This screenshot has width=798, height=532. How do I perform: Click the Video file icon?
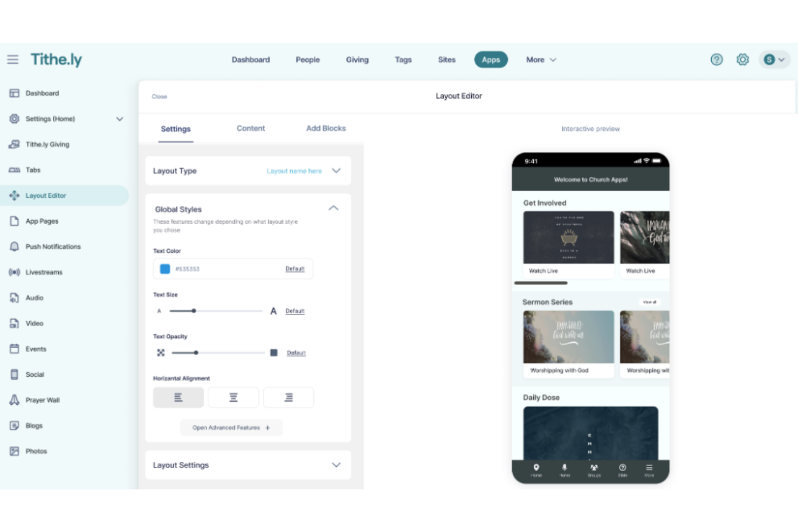pos(14,323)
